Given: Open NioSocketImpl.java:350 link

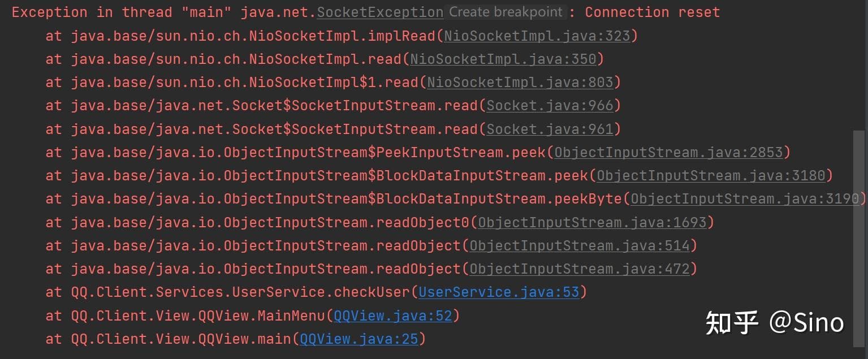Looking at the screenshot, I should [x=503, y=59].
